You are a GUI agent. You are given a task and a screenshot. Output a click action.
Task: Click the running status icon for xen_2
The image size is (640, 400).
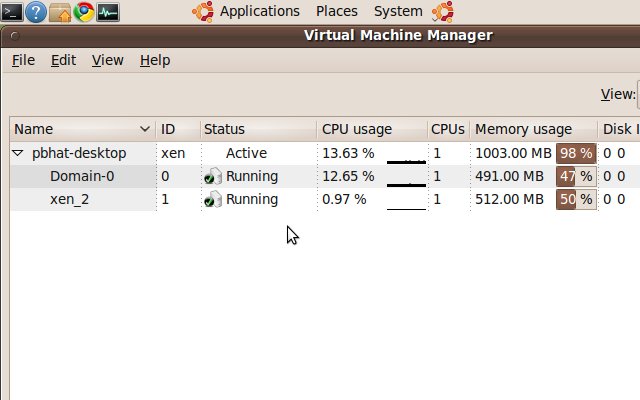[213, 199]
